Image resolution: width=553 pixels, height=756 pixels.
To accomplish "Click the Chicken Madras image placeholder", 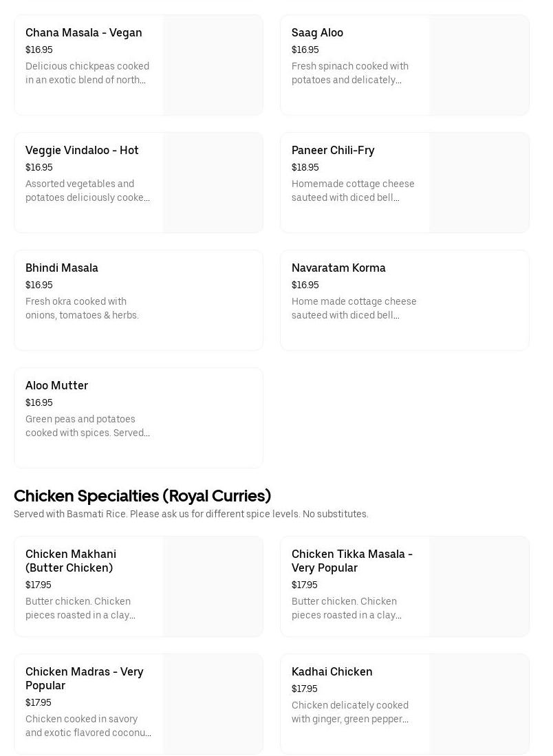I will pos(213,704).
